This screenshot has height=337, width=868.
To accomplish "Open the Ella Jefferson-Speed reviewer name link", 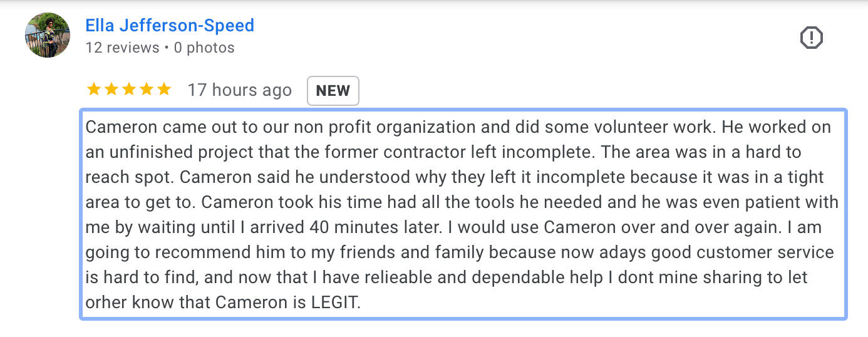I will (170, 26).
